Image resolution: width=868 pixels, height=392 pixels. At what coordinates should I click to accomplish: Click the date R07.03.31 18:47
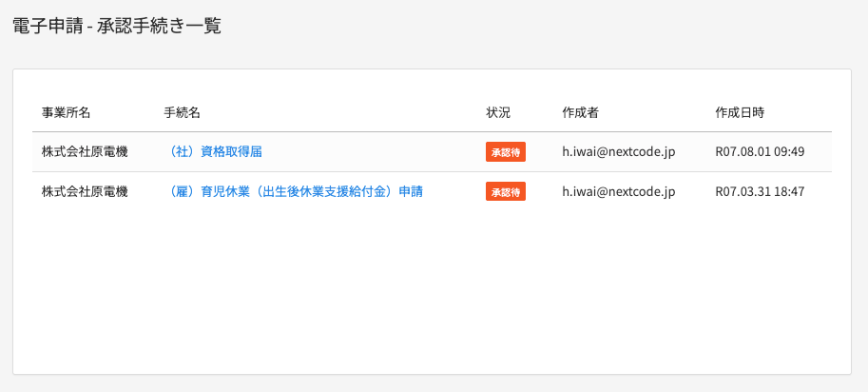[760, 191]
